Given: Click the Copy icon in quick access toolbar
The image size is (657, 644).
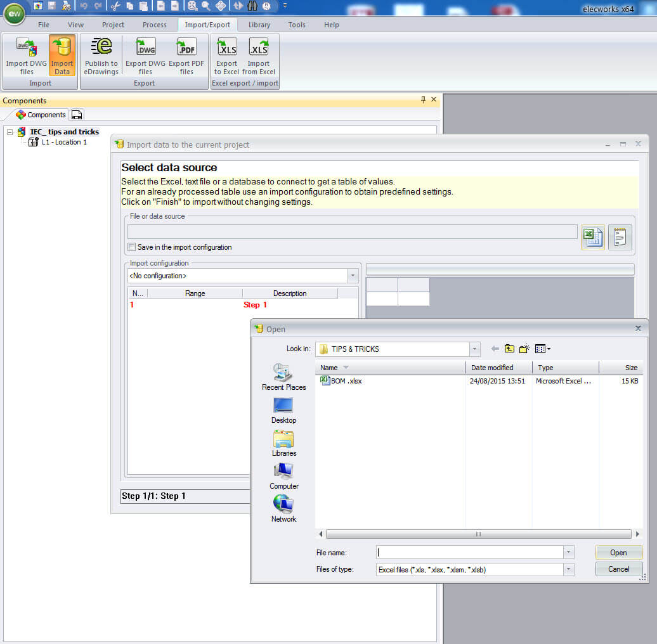Looking at the screenshot, I should coord(130,6).
